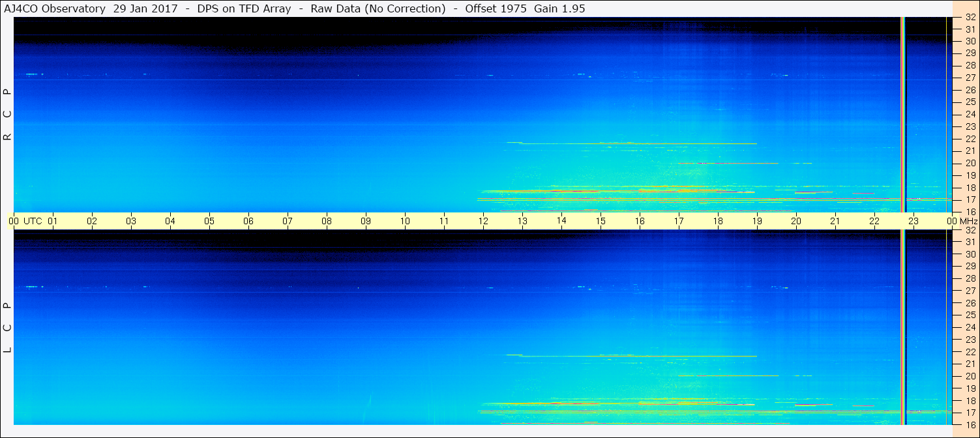This screenshot has width=980, height=438.
Task: Click the 23 hour marker on the time axis
Action: pyautogui.click(x=913, y=221)
